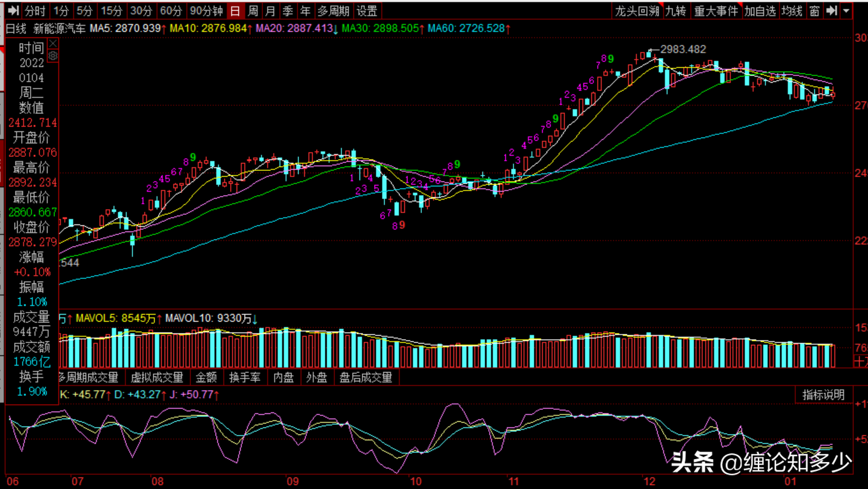The image size is (868, 489).
Task: Toggle 均线 moving average lines
Action: point(792,11)
